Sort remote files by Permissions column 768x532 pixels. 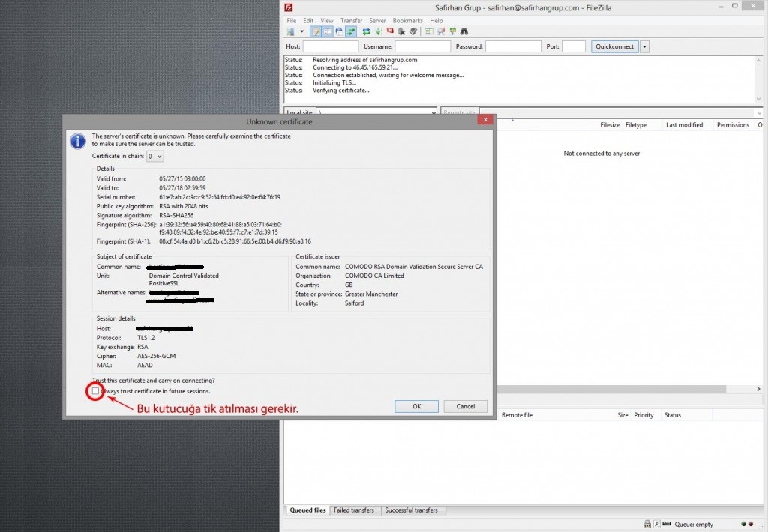[733, 125]
